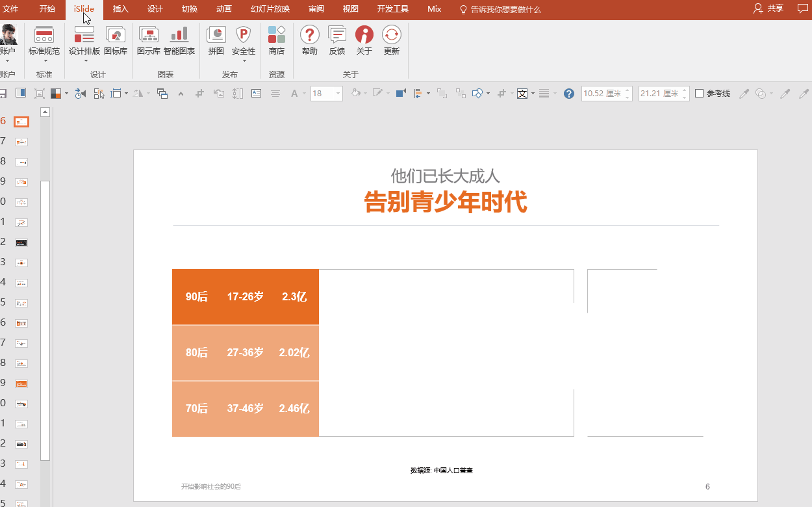Click the 27-36岁 table cell

tap(246, 352)
